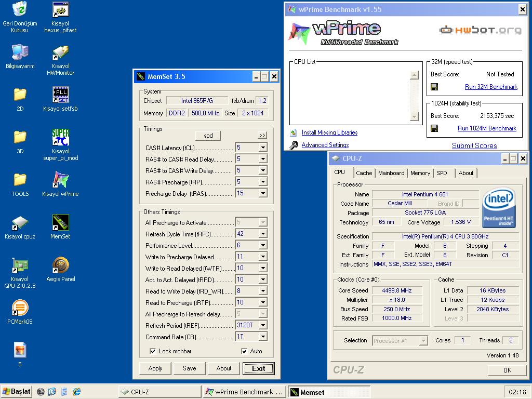Image resolution: width=532 pixels, height=399 pixels.
Task: Click the Intel Pentium 4 HT logo in CPU-Z
Action: (x=499, y=207)
